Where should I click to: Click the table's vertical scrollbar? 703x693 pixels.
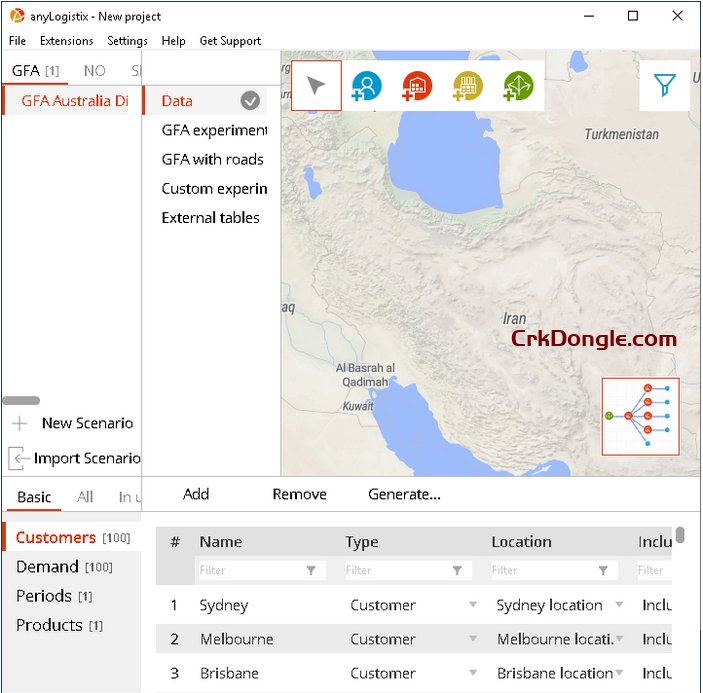[680, 536]
